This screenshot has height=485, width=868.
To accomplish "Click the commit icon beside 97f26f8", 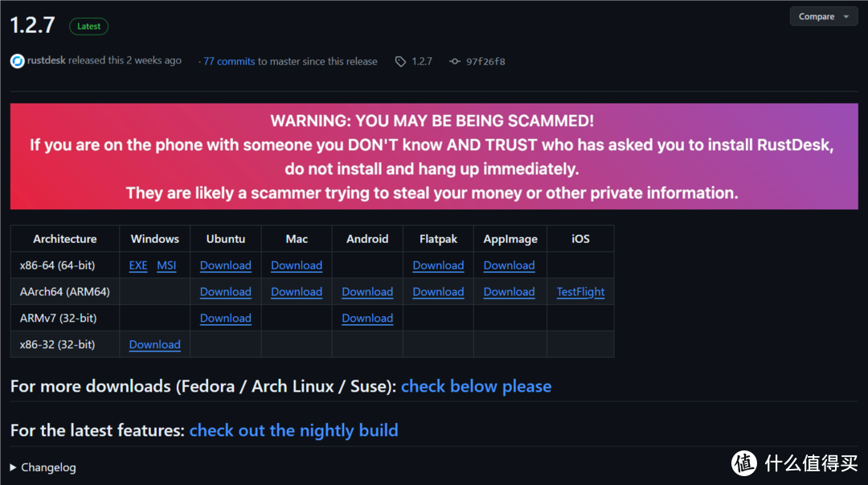I will pos(454,61).
